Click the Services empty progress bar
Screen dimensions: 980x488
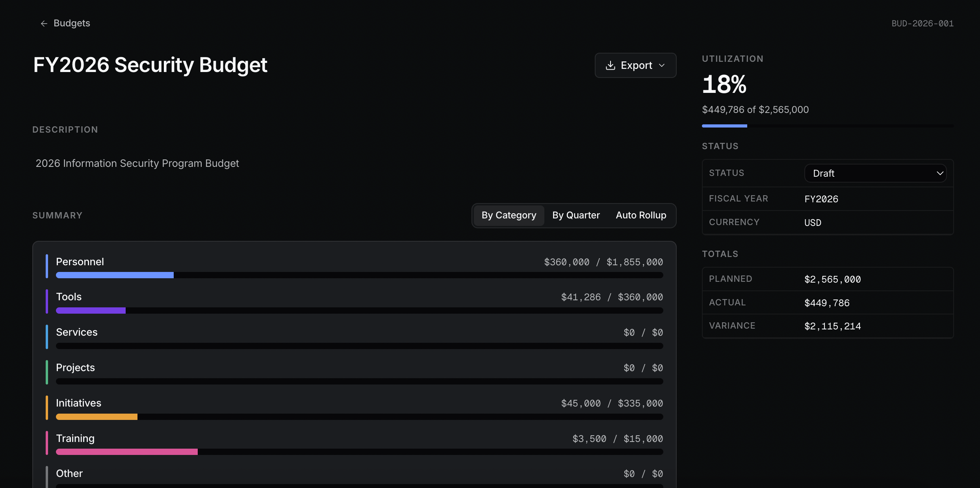point(359,346)
